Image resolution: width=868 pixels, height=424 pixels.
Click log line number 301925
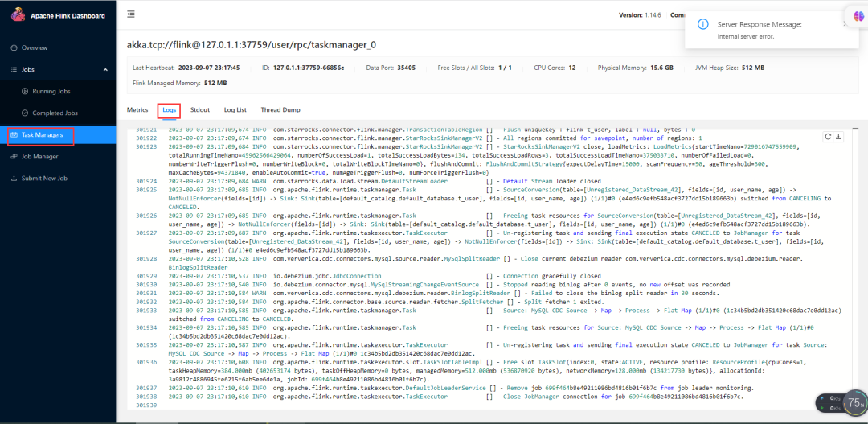tap(146, 190)
